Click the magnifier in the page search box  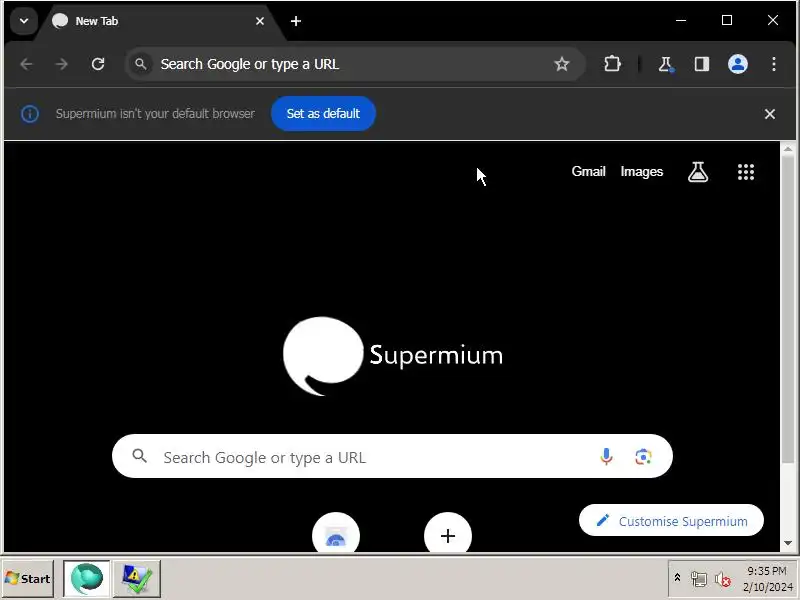(139, 456)
